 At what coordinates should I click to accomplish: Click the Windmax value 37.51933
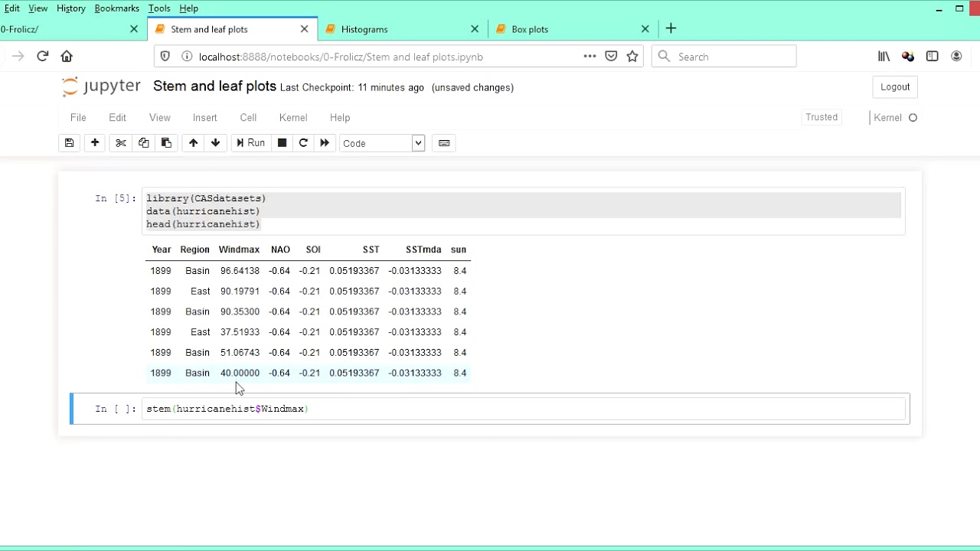pyautogui.click(x=240, y=332)
